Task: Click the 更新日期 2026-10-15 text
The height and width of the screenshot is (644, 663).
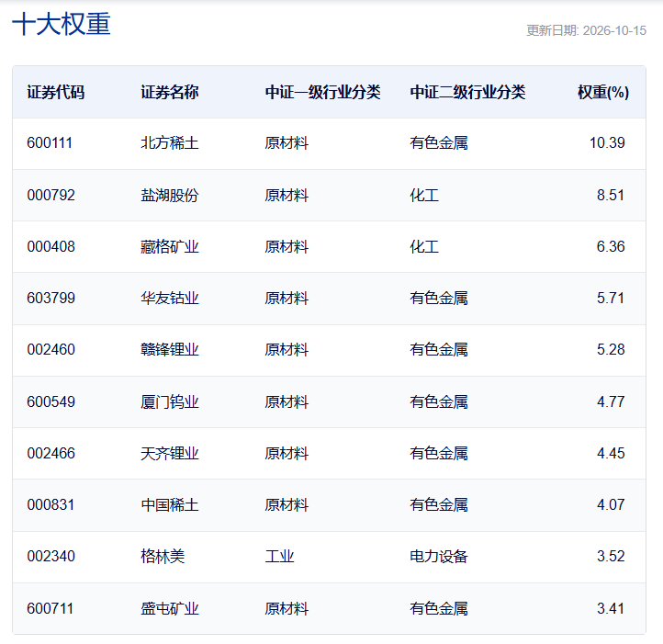Action: 587,30
